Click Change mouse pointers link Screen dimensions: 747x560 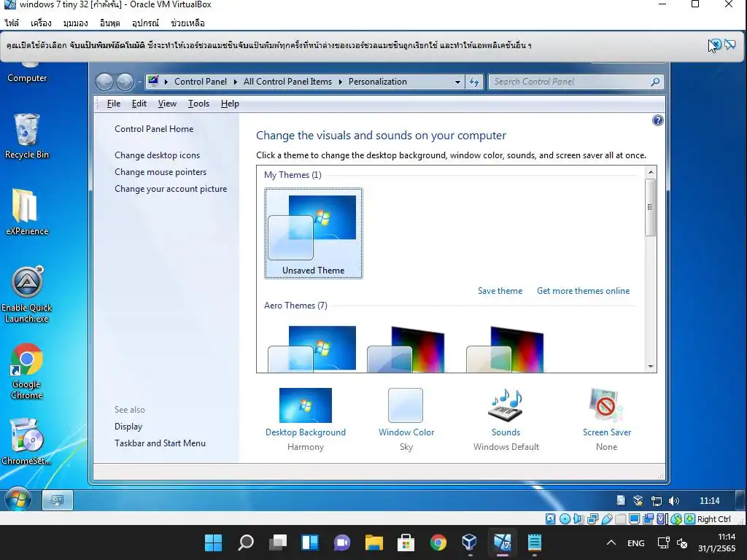(160, 172)
